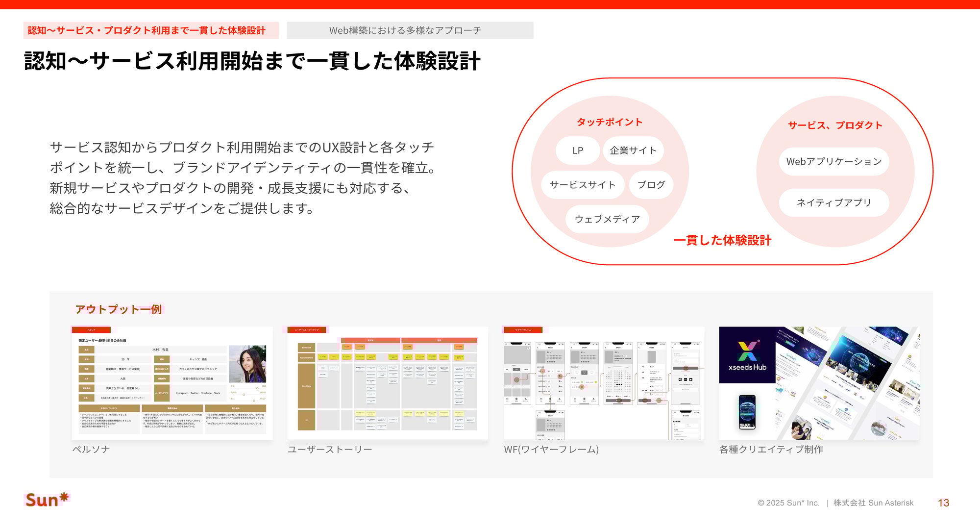Click the LP pill in タッチポイント circle
Screen dimensions: 980x527
577,151
